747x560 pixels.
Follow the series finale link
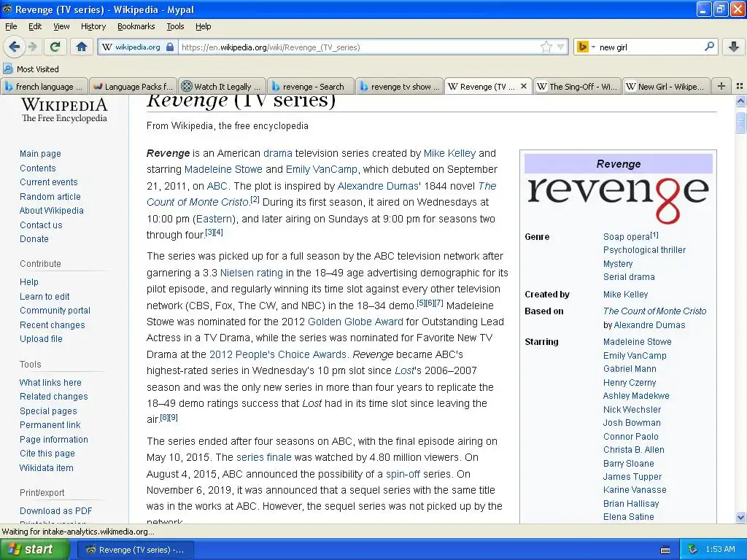pyautogui.click(x=263, y=458)
